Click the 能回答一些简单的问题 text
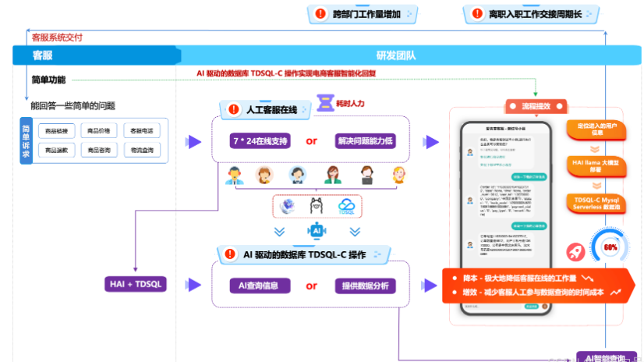The height and width of the screenshot is (362, 644). [73, 105]
